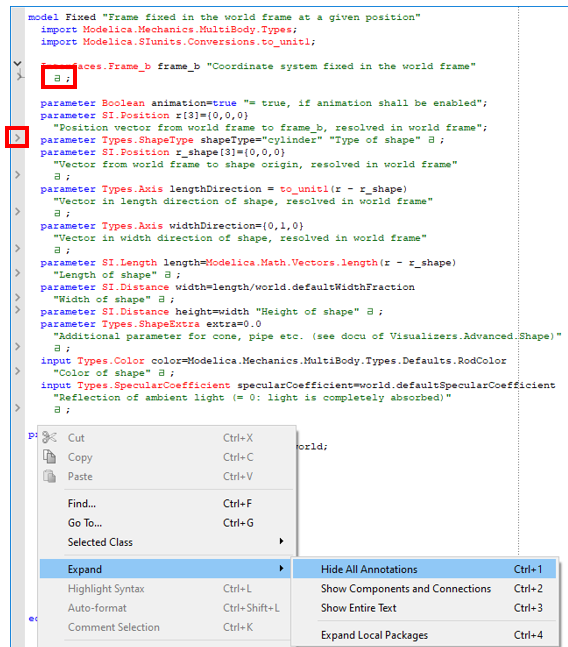Screen dimensions: 568x647
Task: Click the string "Coordinate system fixed in the world frame"
Action: coord(341,66)
